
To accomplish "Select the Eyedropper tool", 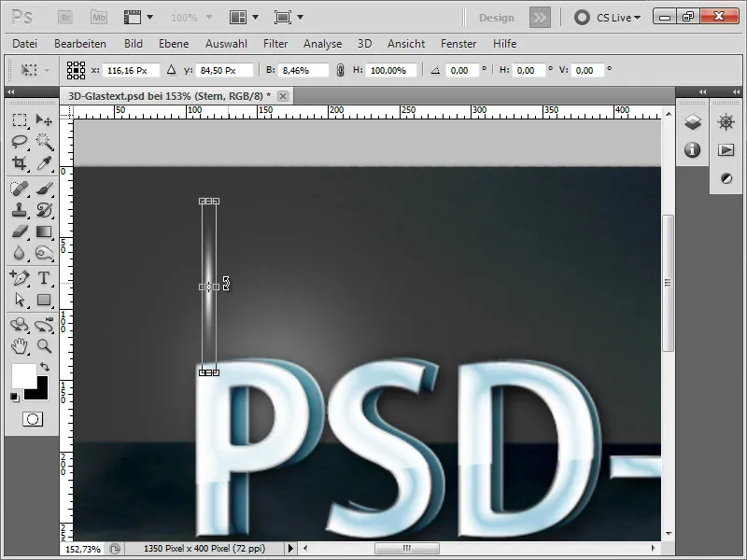I will (44, 163).
